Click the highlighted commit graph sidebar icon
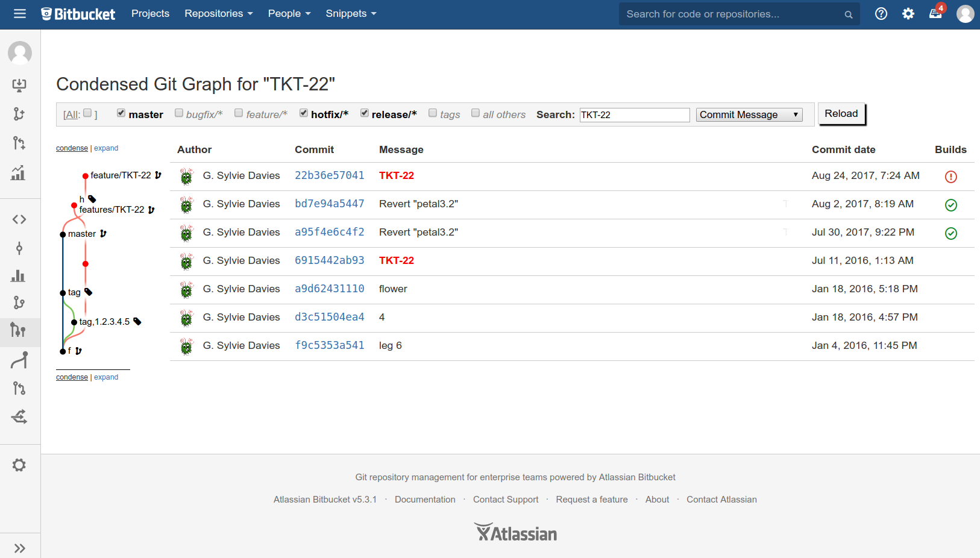 [19, 330]
